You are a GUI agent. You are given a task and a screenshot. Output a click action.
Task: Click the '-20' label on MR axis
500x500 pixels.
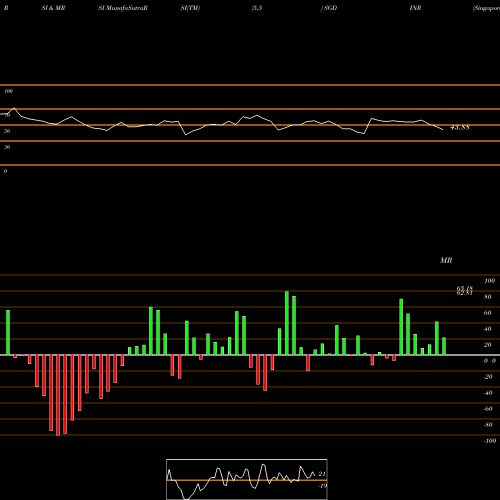pos(488,377)
